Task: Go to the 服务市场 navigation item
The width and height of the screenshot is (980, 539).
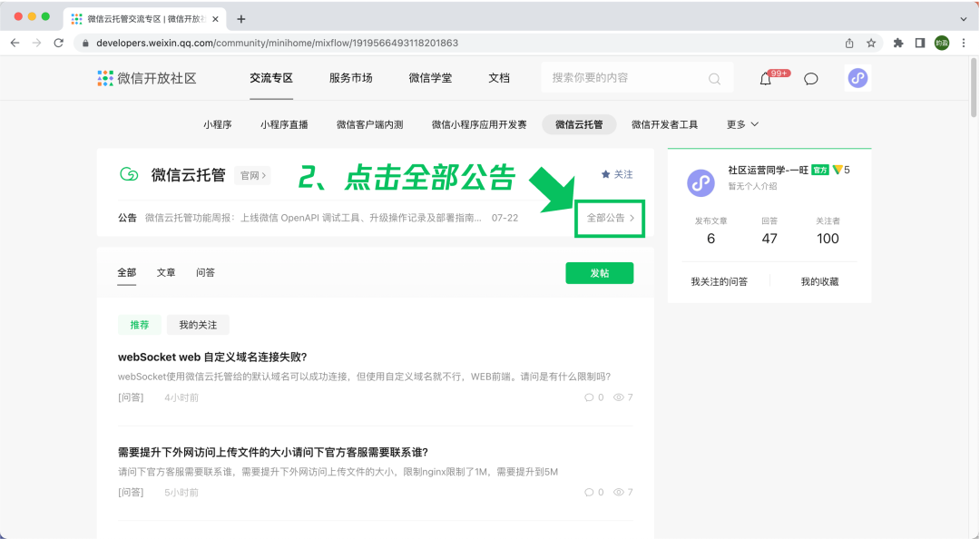Action: (x=350, y=78)
